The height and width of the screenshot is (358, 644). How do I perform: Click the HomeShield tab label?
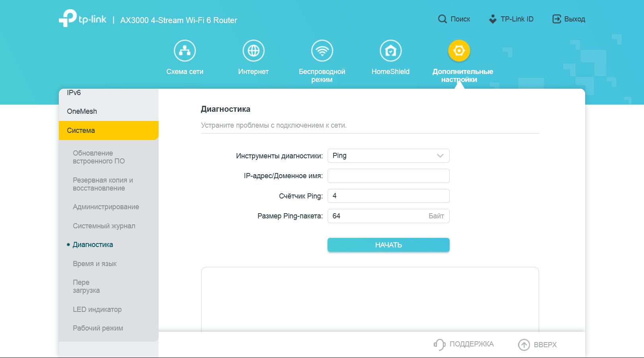click(x=390, y=72)
